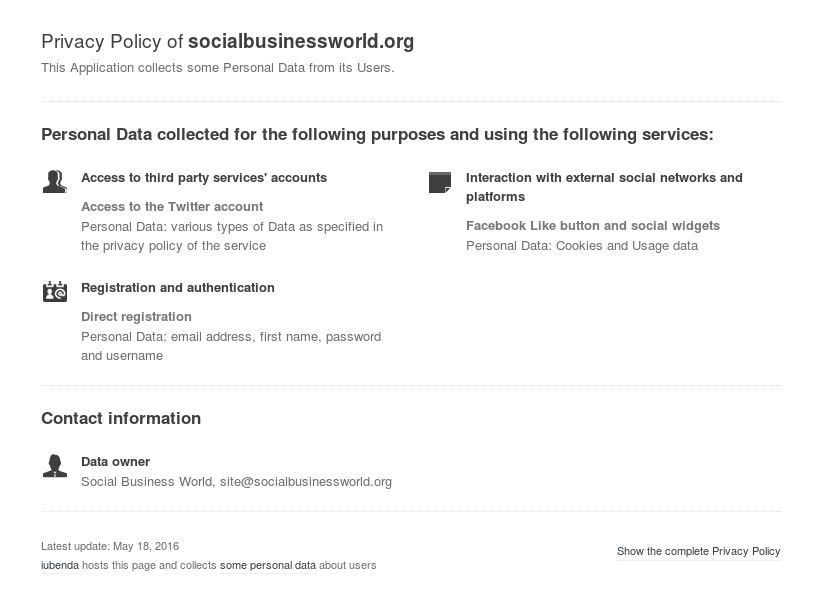Click the 'Data owner' label

[115, 462]
